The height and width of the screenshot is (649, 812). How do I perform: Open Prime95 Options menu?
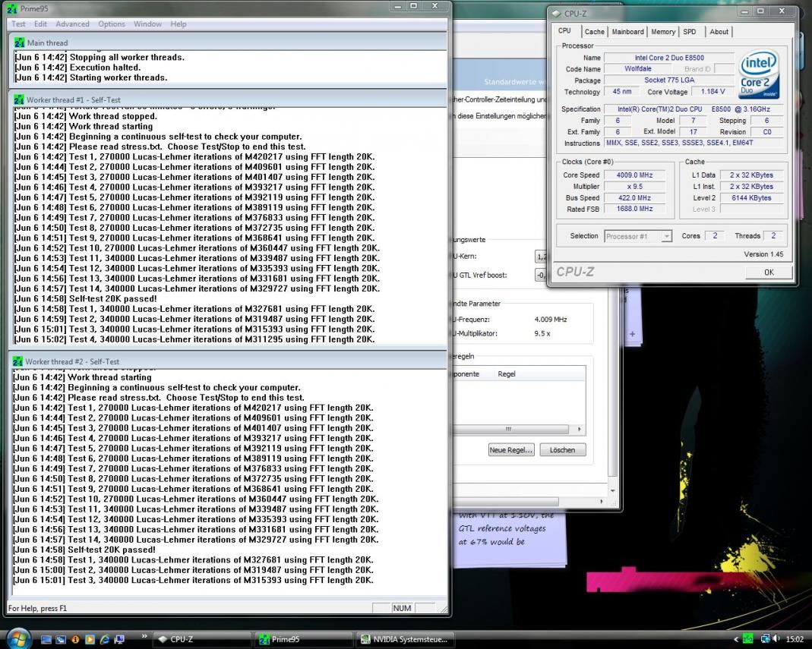click(x=112, y=24)
